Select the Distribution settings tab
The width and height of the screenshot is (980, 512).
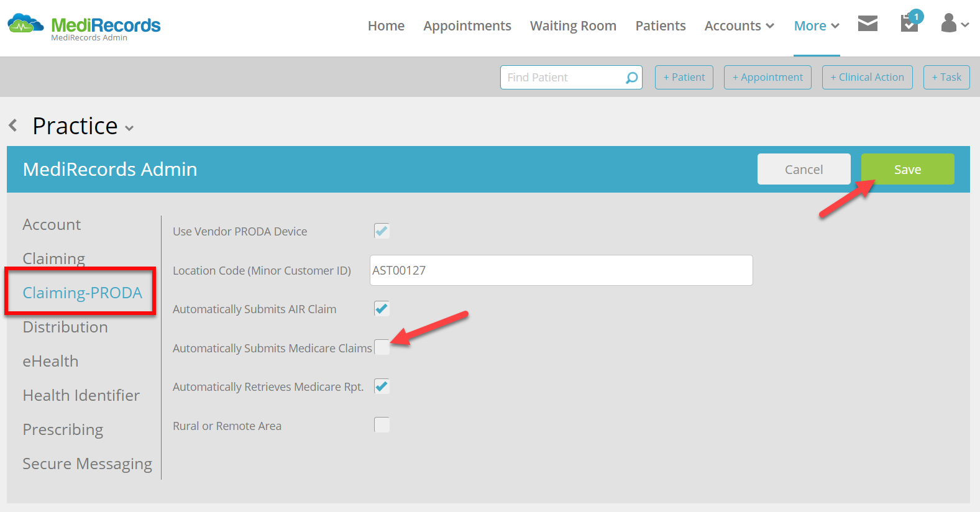[x=65, y=327]
